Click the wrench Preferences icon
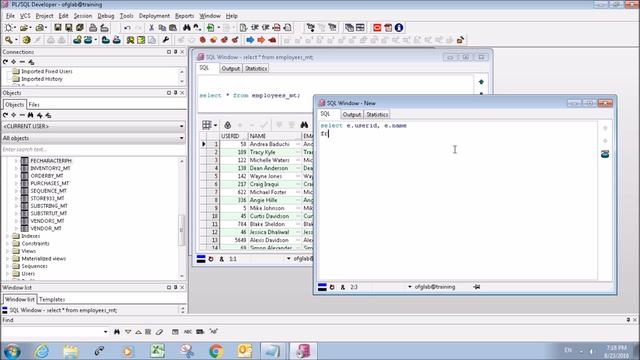The width and height of the screenshot is (640, 360). (165, 40)
